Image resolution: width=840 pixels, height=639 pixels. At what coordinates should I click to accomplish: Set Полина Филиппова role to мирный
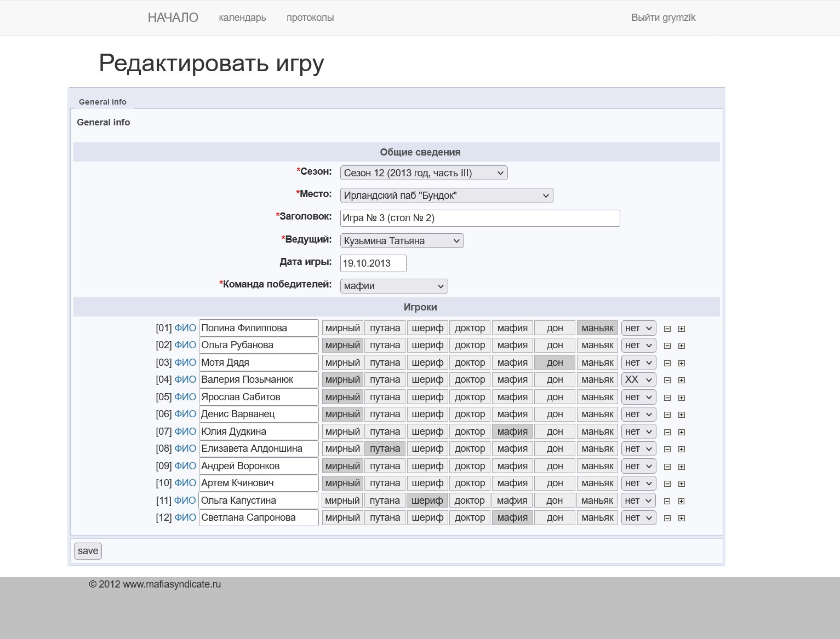point(342,328)
